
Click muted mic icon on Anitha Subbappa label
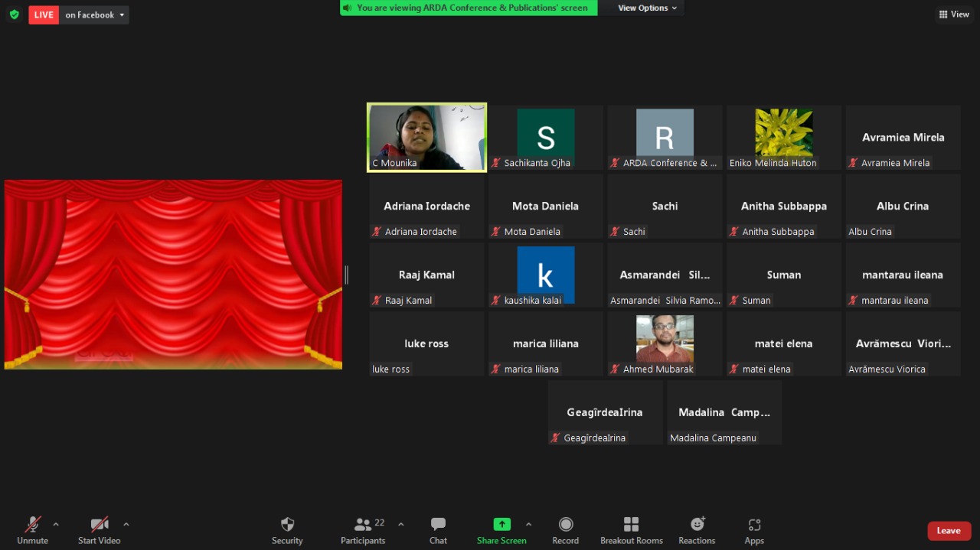734,232
